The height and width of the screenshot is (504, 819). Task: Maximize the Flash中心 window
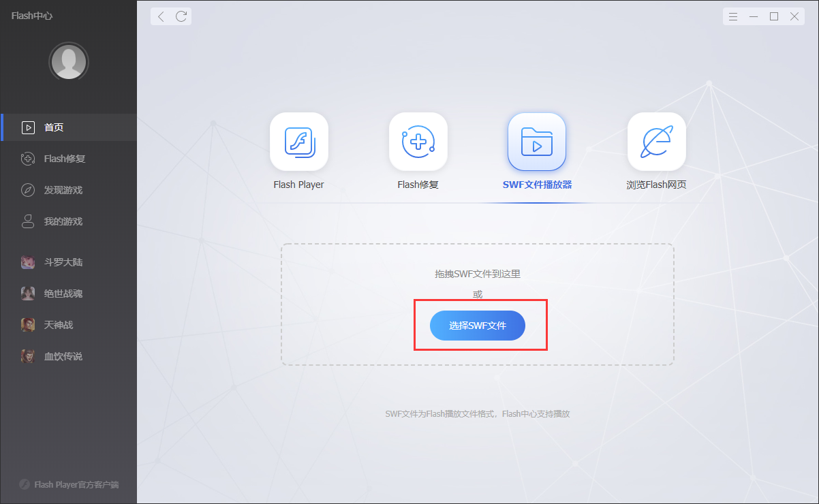[774, 16]
